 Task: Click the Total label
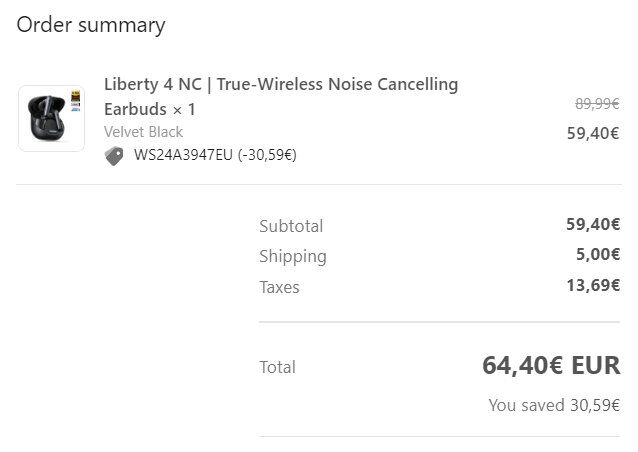(x=277, y=367)
